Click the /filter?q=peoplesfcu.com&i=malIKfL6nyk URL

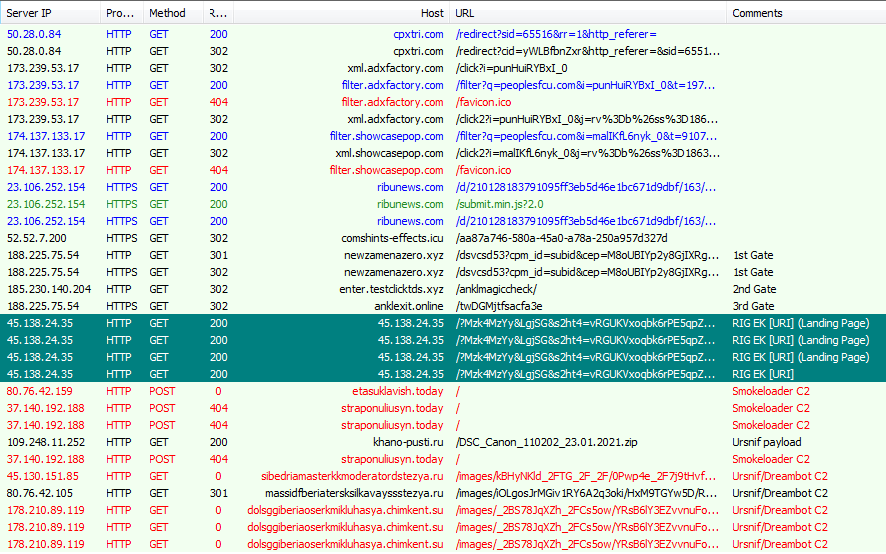coord(587,136)
